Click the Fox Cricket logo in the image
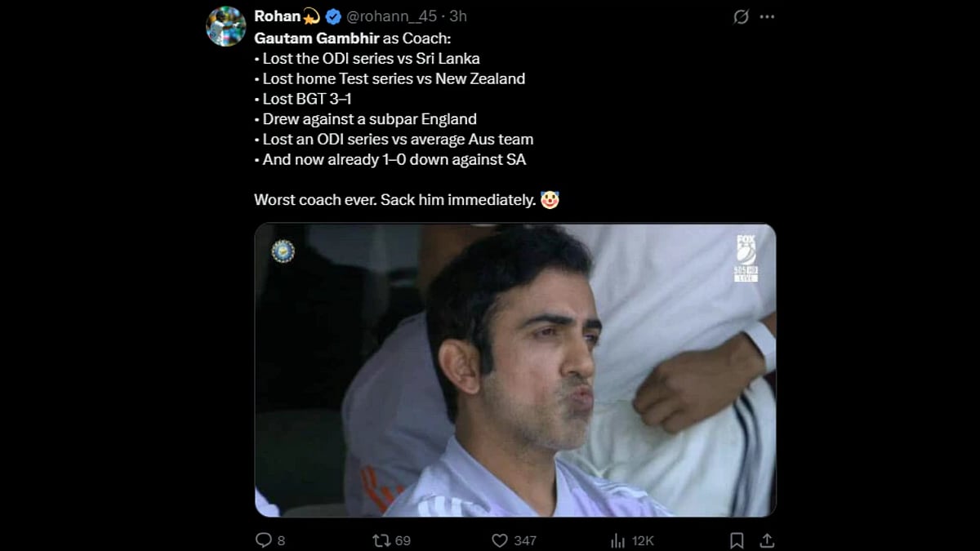The height and width of the screenshot is (551, 980). coord(746,259)
